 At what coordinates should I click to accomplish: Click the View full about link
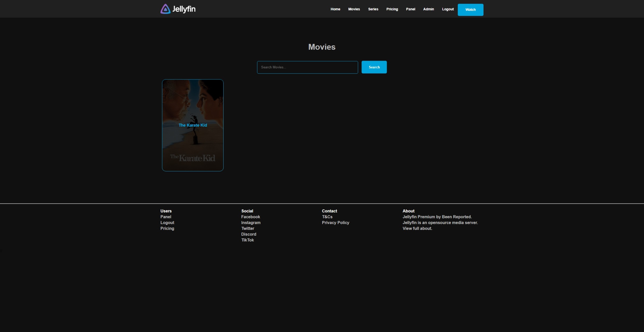(x=417, y=229)
